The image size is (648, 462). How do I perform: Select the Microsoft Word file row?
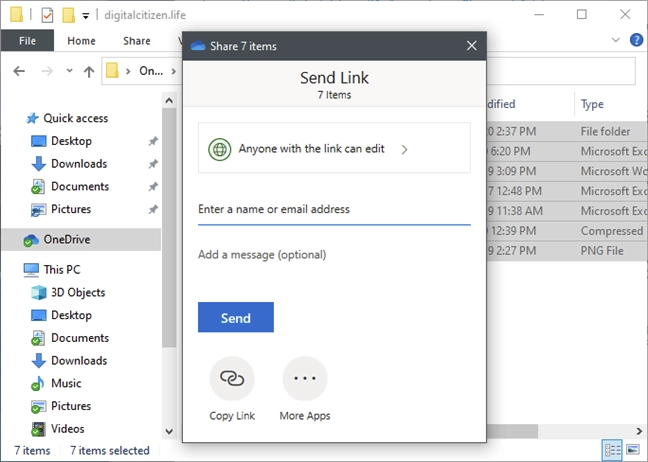[567, 171]
